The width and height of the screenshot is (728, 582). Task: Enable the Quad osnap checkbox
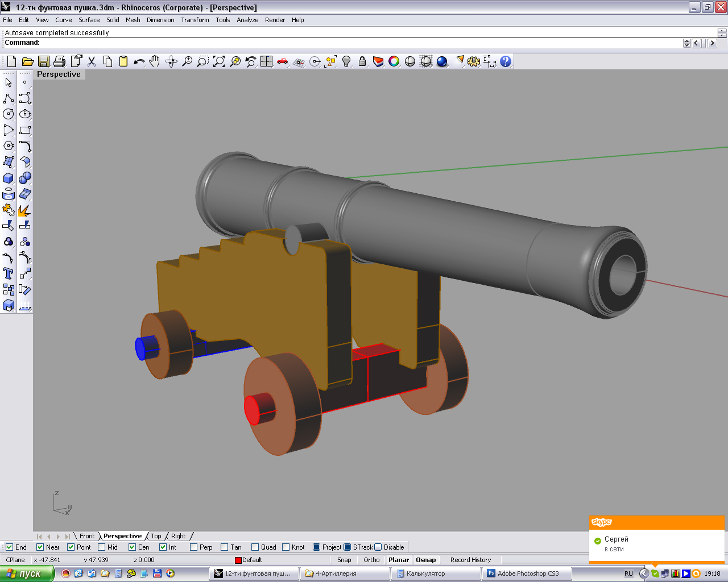tap(255, 547)
